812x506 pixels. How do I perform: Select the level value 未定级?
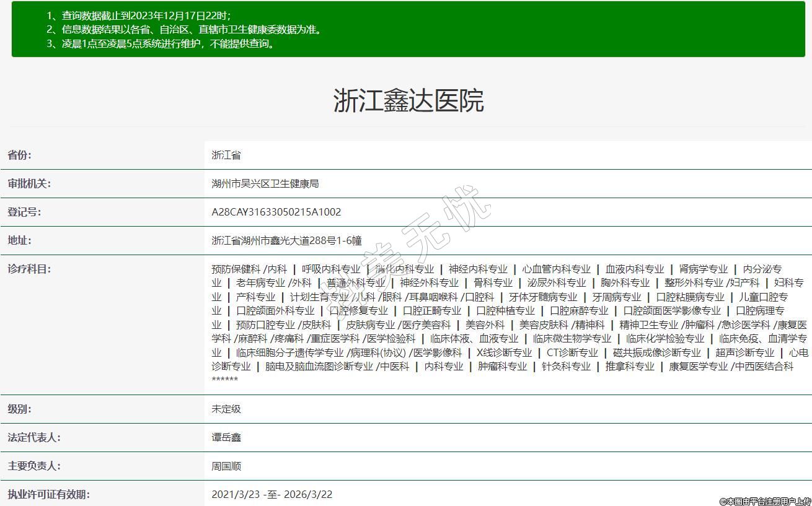(x=226, y=409)
